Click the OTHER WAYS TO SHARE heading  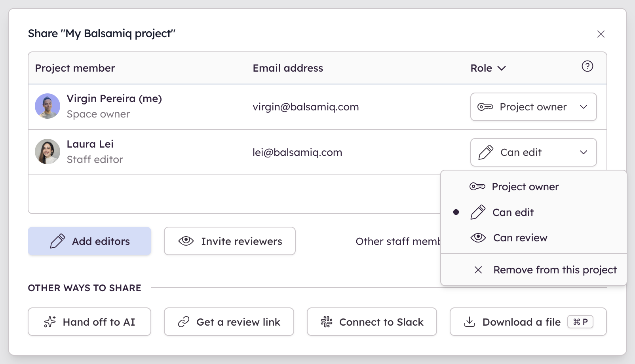84,288
